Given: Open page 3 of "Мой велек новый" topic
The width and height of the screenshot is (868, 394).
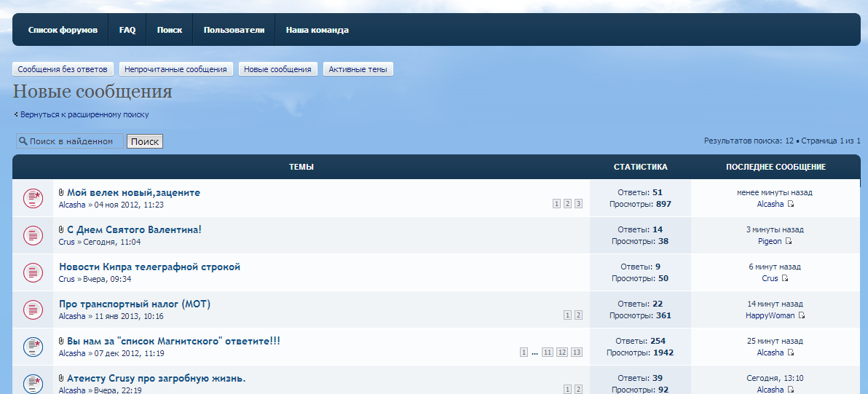Looking at the screenshot, I should (578, 204).
